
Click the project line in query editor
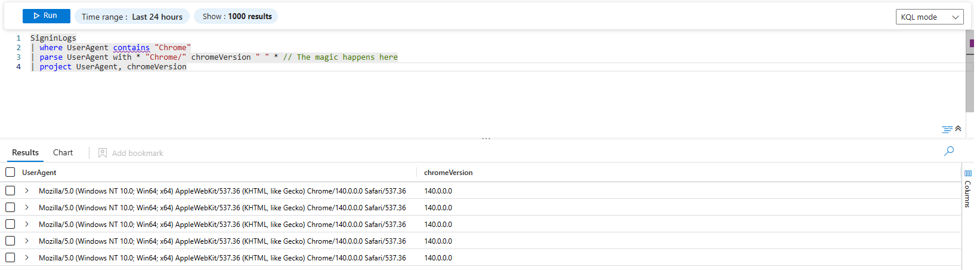point(113,67)
